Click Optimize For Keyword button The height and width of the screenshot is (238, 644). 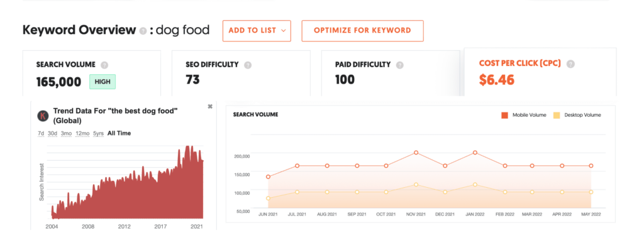[x=362, y=31]
